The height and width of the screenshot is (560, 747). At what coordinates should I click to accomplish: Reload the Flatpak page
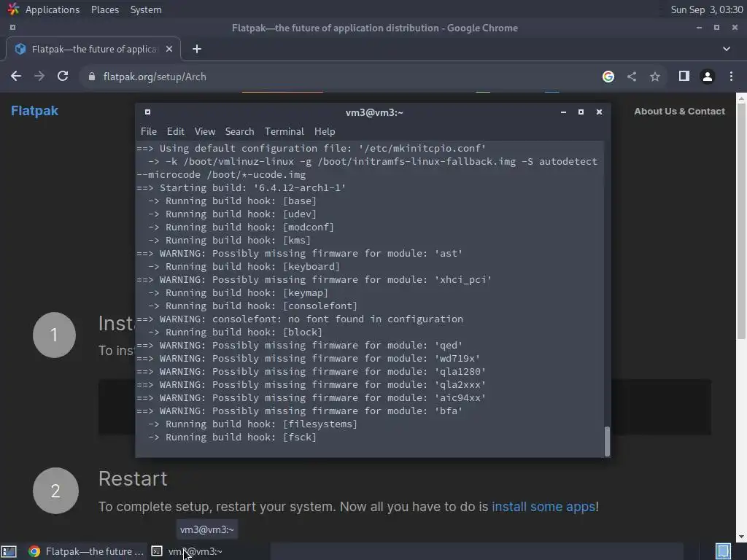click(63, 76)
